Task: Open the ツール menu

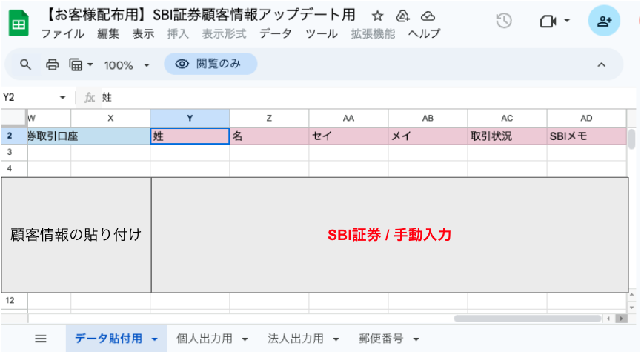Action: pyautogui.click(x=321, y=33)
